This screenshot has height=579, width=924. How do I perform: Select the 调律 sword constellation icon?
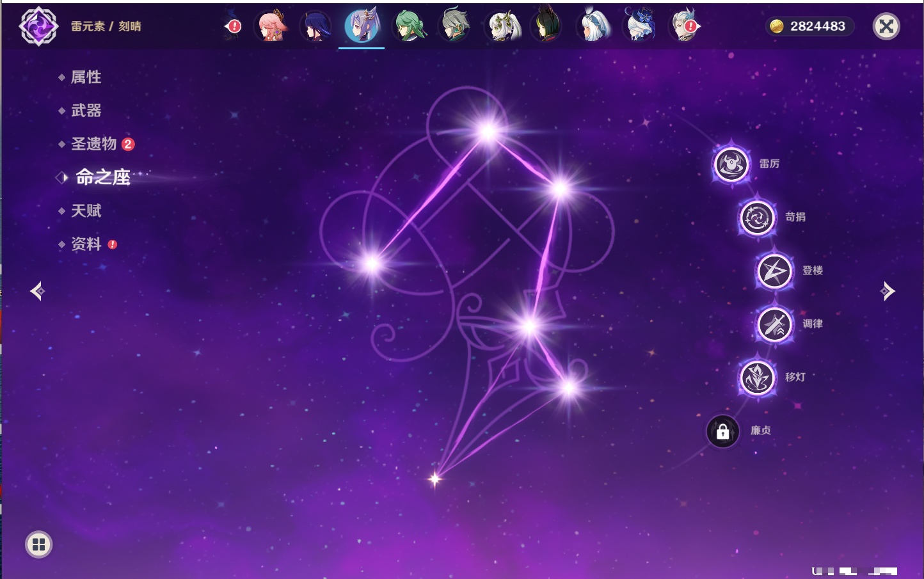coord(775,324)
